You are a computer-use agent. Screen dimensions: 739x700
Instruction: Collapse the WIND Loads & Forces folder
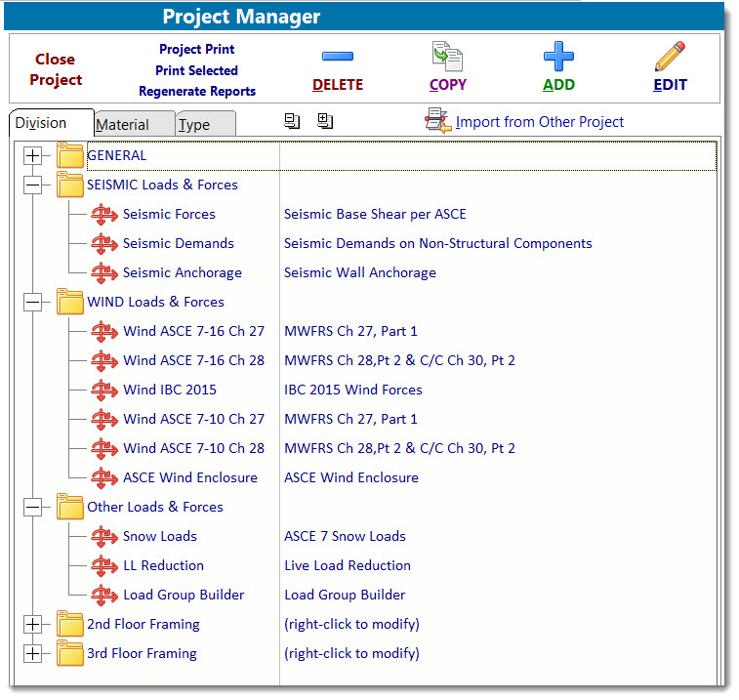pos(33,302)
